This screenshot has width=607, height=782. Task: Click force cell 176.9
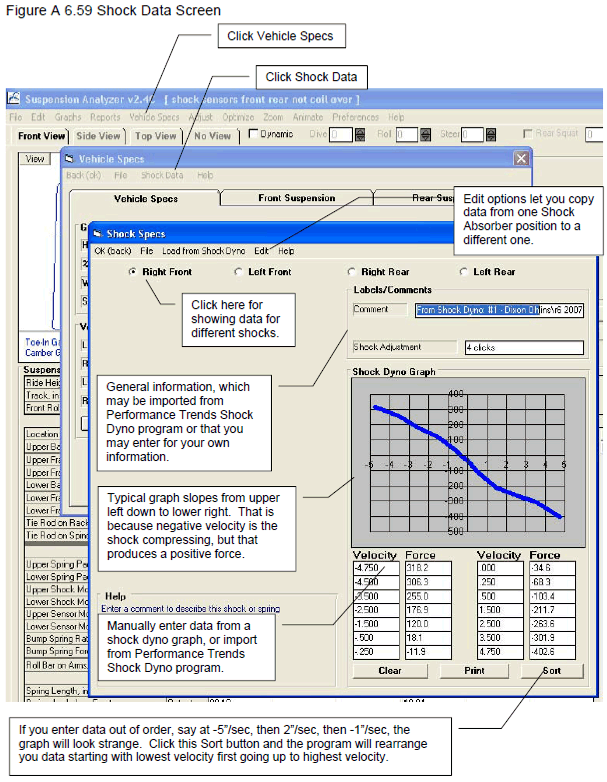(x=428, y=610)
